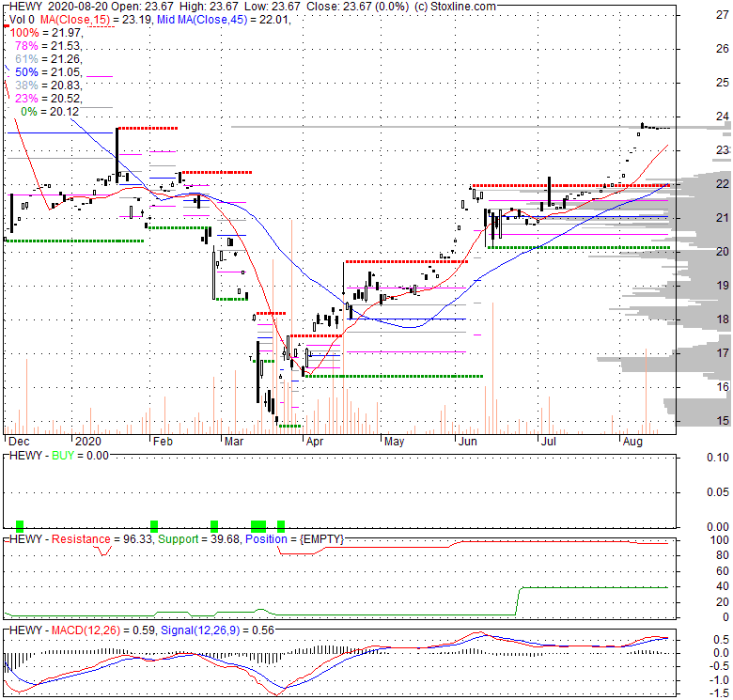Click the 0.10 label on BUY axis
This screenshot has width=733, height=700.
(718, 458)
